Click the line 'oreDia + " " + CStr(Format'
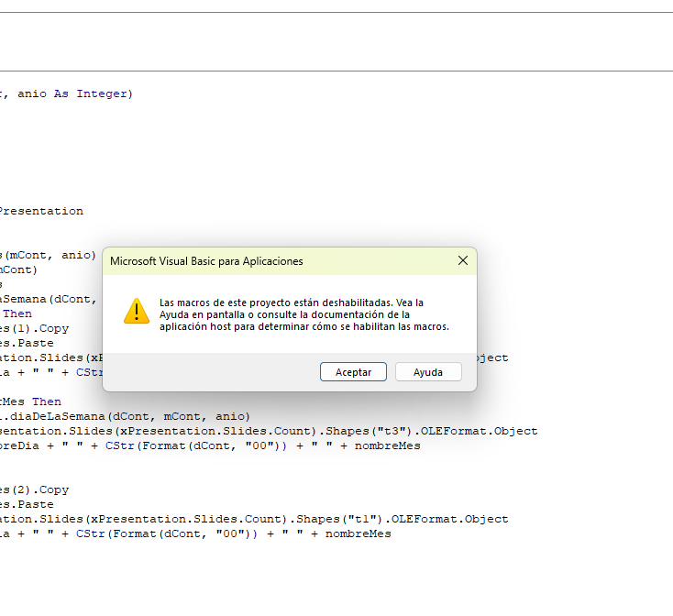 210,445
